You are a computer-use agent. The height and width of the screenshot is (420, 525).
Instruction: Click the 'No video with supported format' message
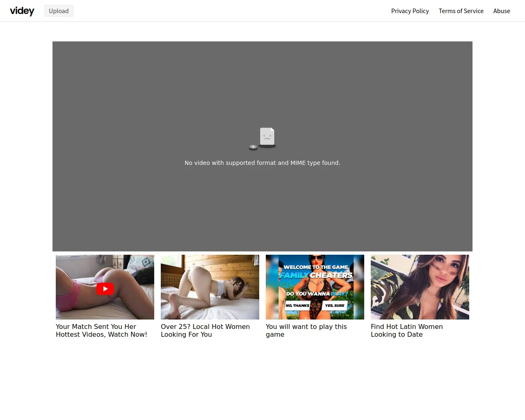click(262, 163)
